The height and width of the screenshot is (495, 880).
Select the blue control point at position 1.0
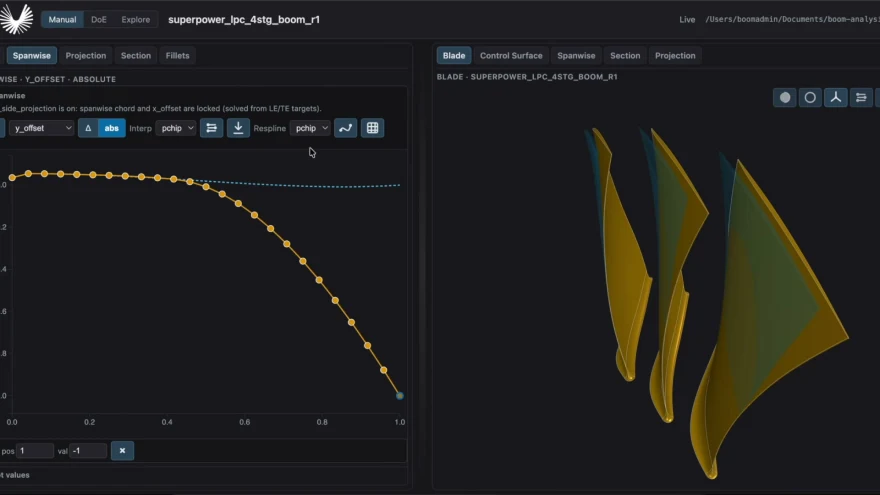(x=400, y=396)
